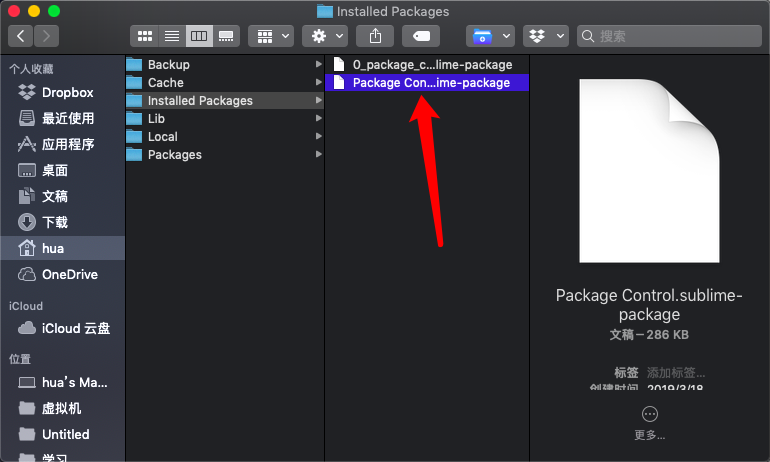Image resolution: width=770 pixels, height=462 pixels.
Task: Select the Installed Packages folder row
Action: tap(225, 101)
